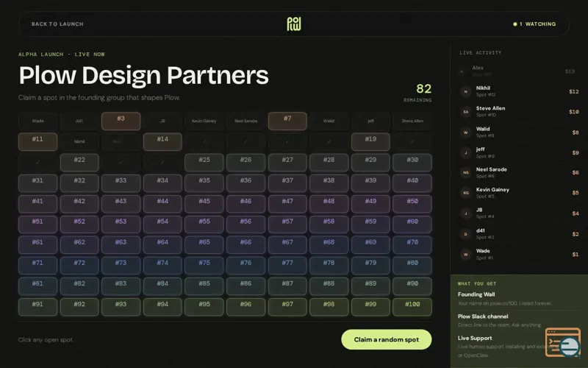Click the Live Support heading

click(475, 338)
